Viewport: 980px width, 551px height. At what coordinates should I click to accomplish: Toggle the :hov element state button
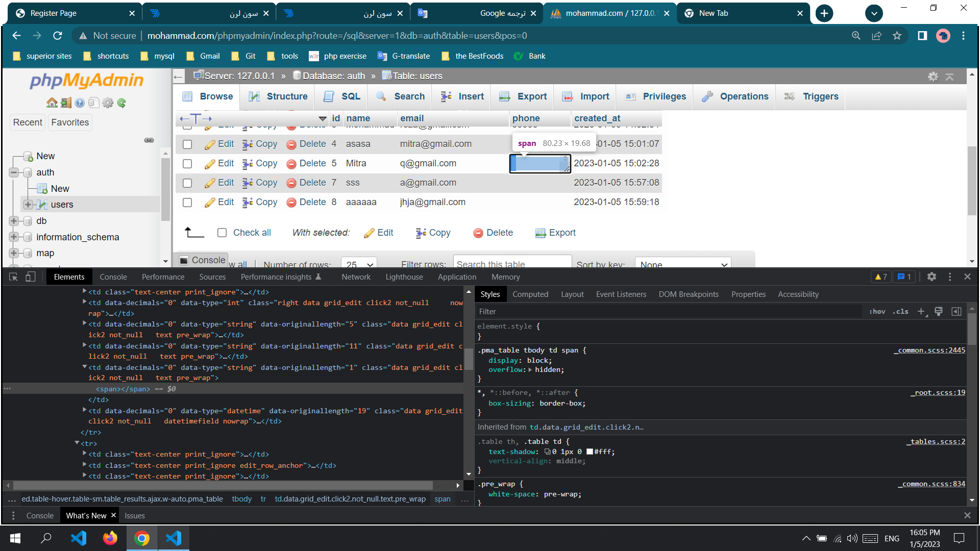pos(877,311)
